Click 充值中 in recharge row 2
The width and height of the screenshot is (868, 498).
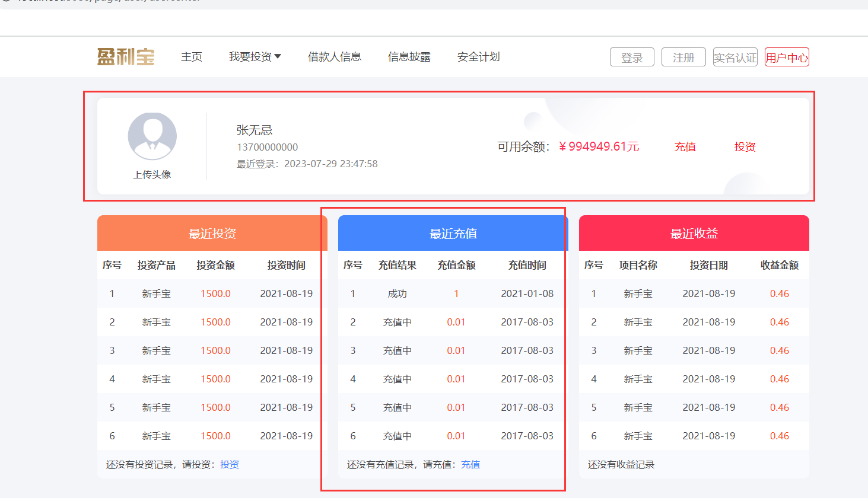[398, 323]
